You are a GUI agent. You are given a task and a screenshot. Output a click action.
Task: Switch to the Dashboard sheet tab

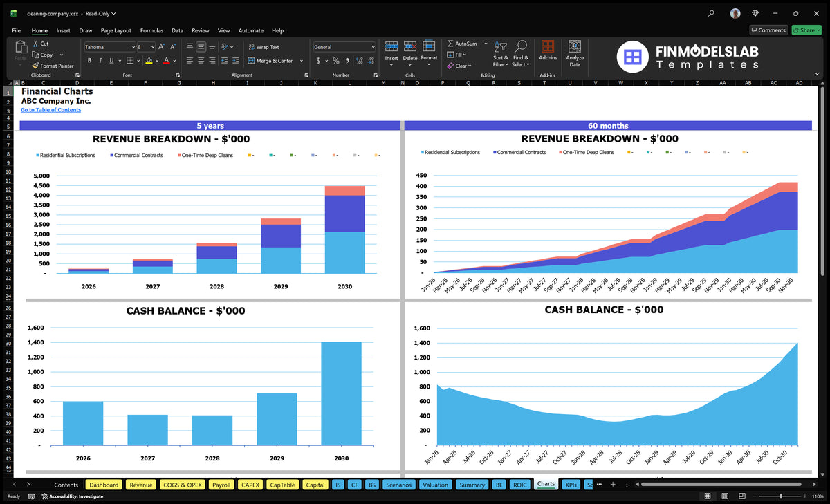click(x=104, y=485)
